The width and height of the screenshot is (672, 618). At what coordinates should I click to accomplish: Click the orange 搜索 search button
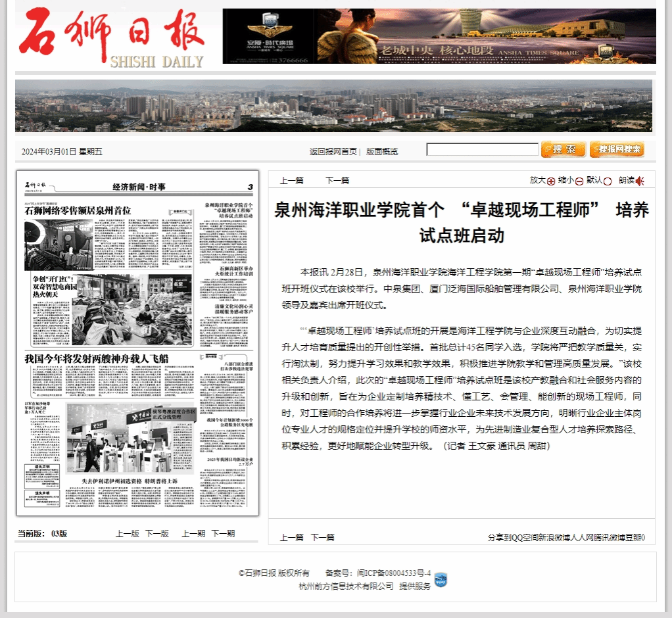coord(563,150)
